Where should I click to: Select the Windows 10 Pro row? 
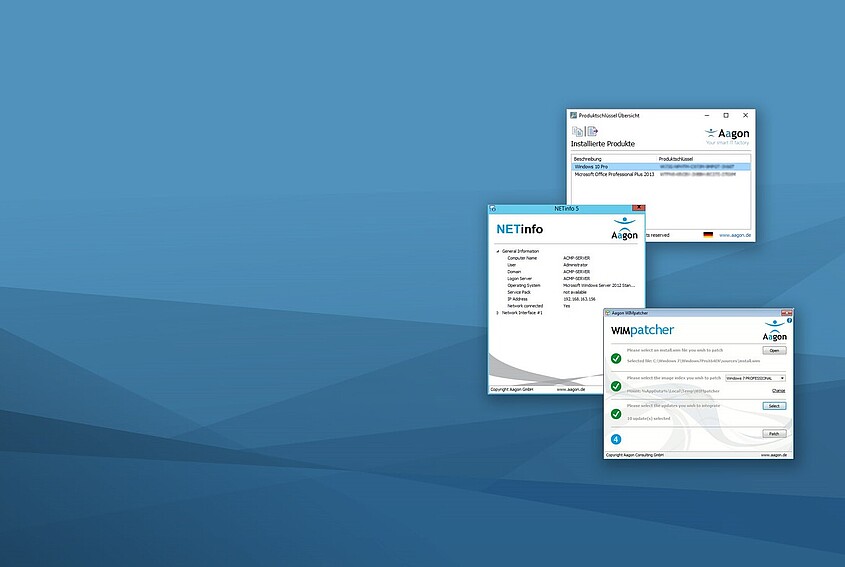point(661,167)
